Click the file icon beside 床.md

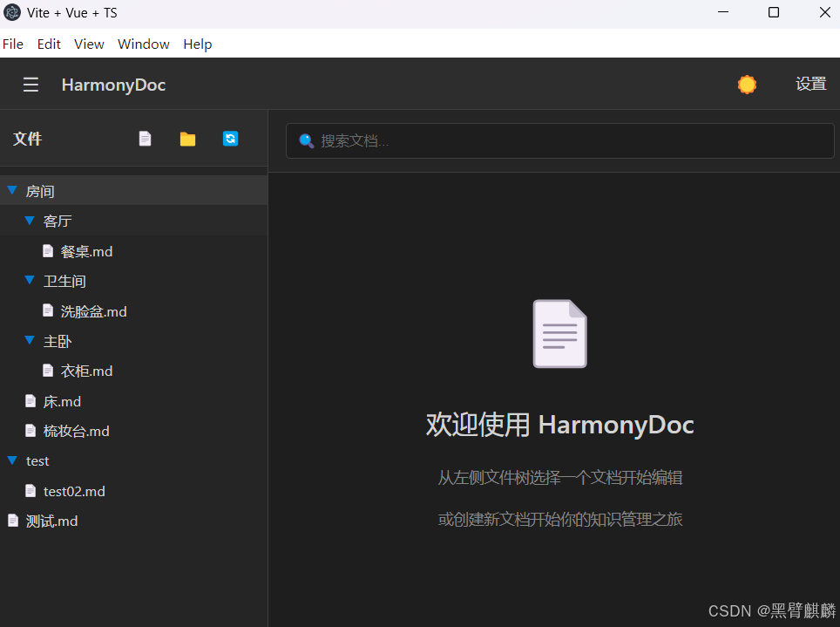[30, 400]
